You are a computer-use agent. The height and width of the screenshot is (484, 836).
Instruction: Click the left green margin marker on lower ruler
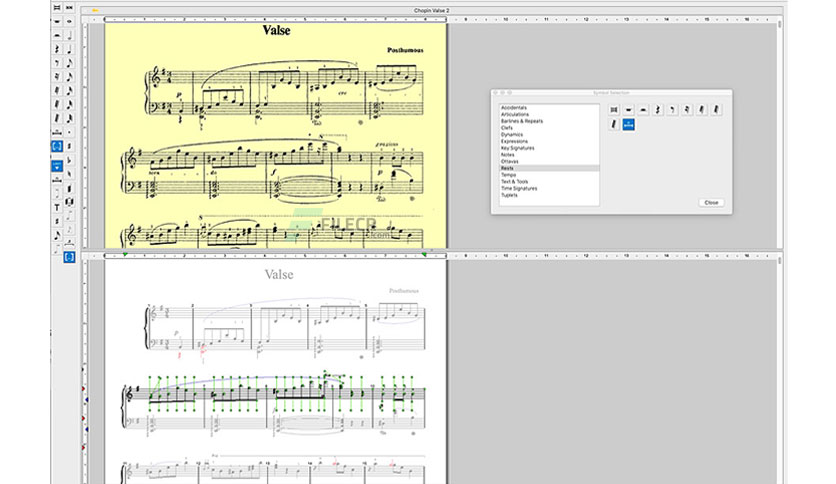[x=125, y=255]
